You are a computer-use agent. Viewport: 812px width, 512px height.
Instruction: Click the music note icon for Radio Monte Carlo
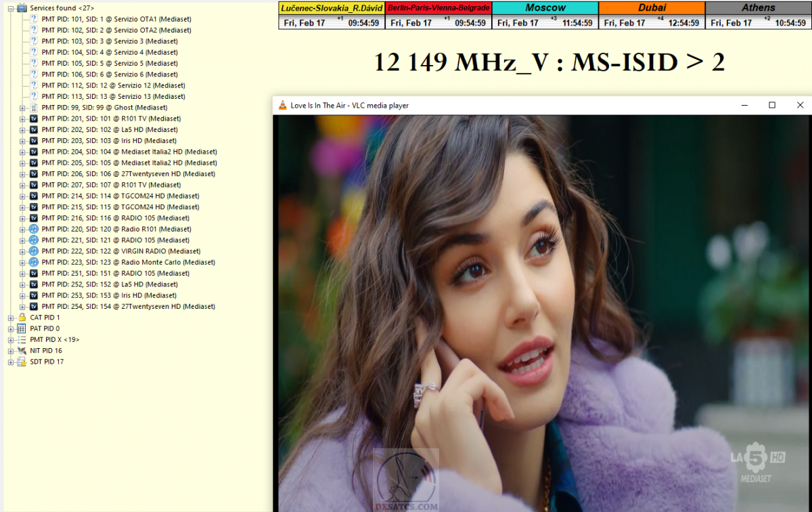pos(34,262)
